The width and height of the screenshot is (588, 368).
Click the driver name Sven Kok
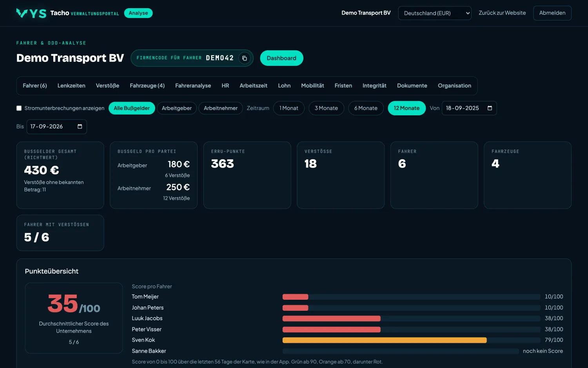point(143,340)
